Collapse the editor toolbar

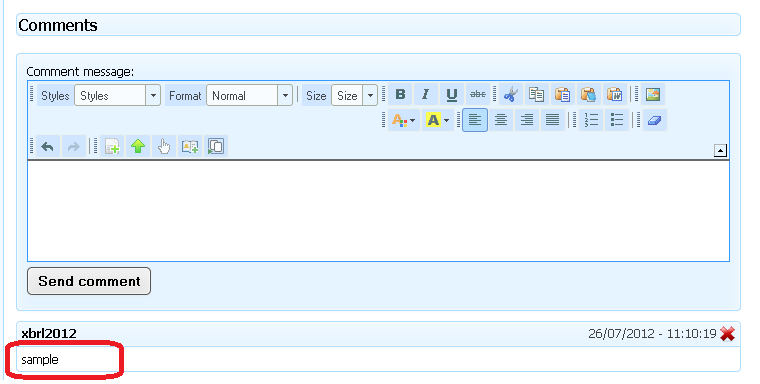pyautogui.click(x=720, y=151)
